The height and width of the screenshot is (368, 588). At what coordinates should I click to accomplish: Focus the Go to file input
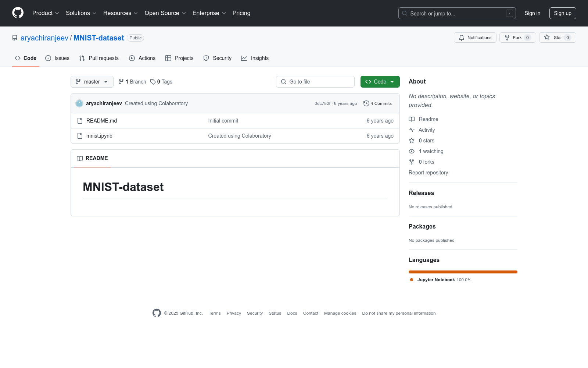pos(315,82)
